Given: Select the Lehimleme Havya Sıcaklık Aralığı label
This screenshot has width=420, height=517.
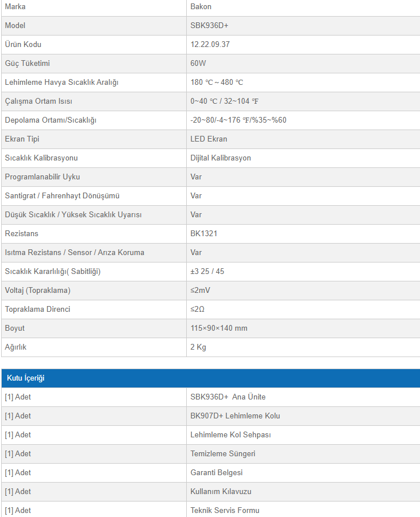Looking at the screenshot, I should [61, 83].
